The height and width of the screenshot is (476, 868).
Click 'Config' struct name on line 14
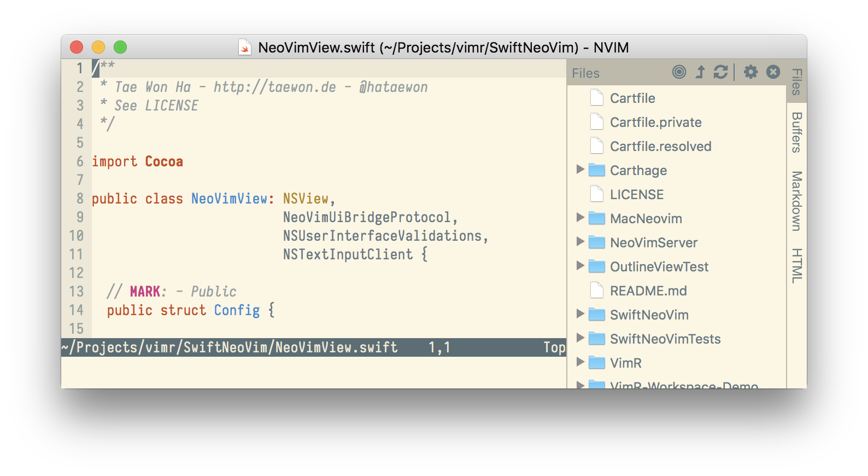[x=237, y=311]
